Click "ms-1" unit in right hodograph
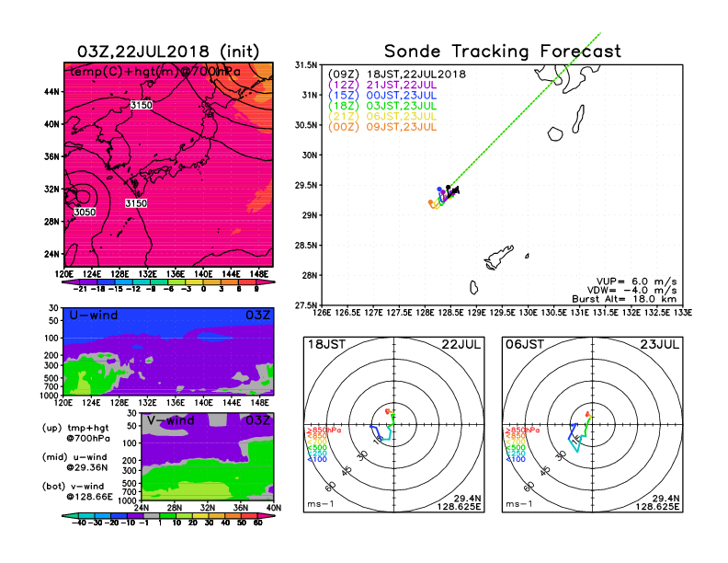 click(x=519, y=504)
